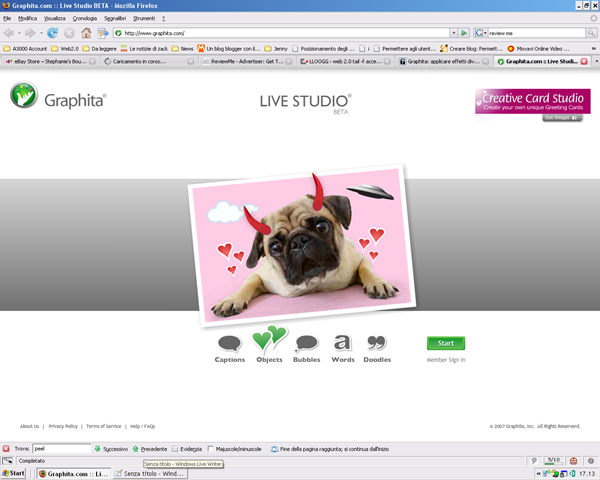This screenshot has width=600, height=480.
Task: Toggle the Evidenzia highlight option
Action: click(187, 449)
